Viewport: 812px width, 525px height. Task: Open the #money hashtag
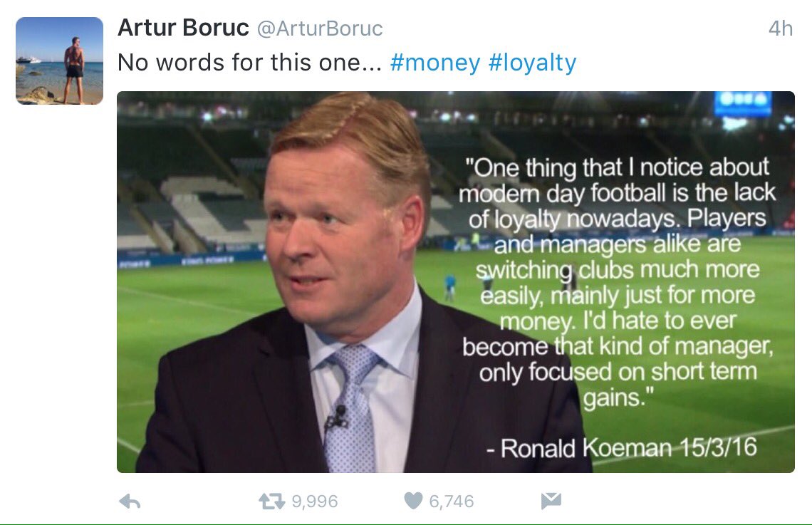[435, 63]
